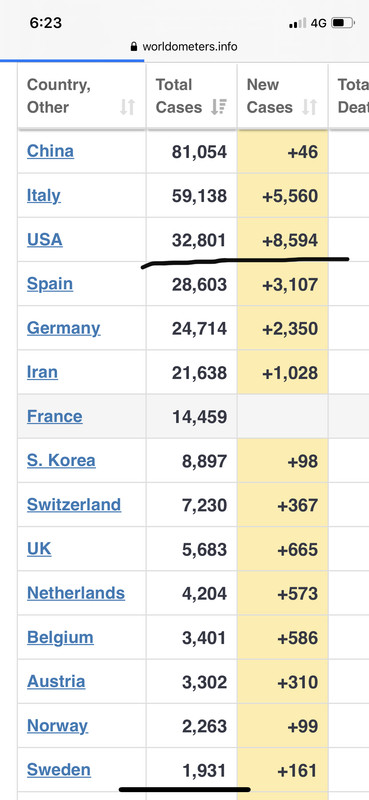
Task: Open the Italy country link
Action: coord(44,195)
